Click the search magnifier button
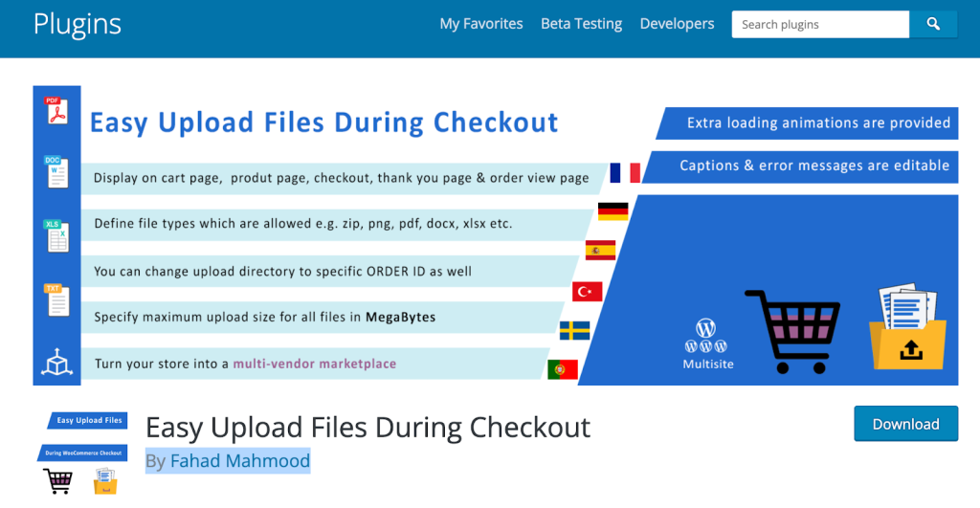Screen dimensions: 980x508 click(933, 24)
